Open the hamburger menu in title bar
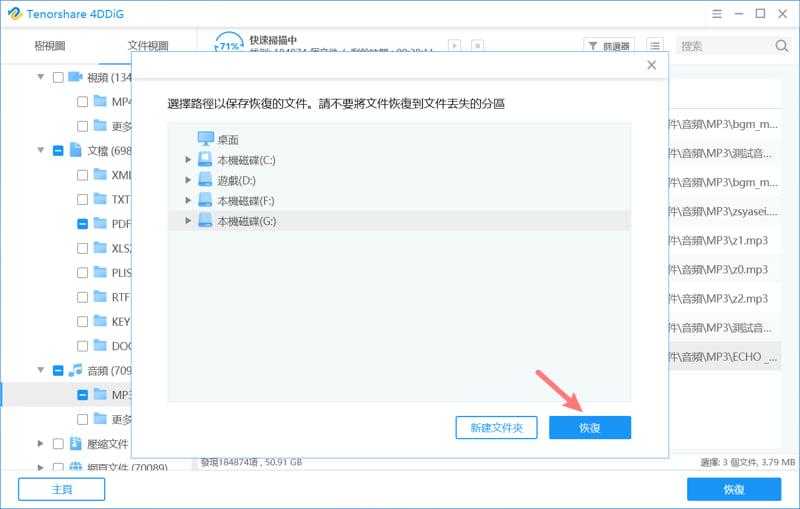800x509 pixels. pyautogui.click(x=717, y=14)
